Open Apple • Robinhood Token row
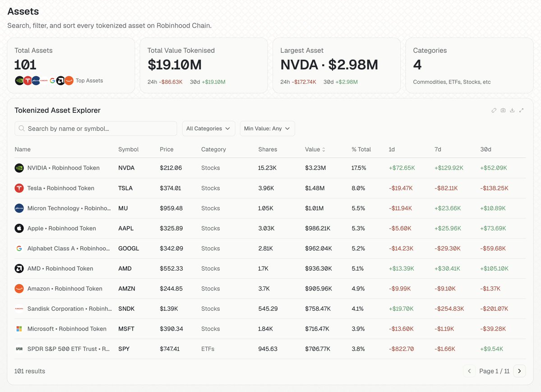The width and height of the screenshot is (541, 392). click(270, 228)
